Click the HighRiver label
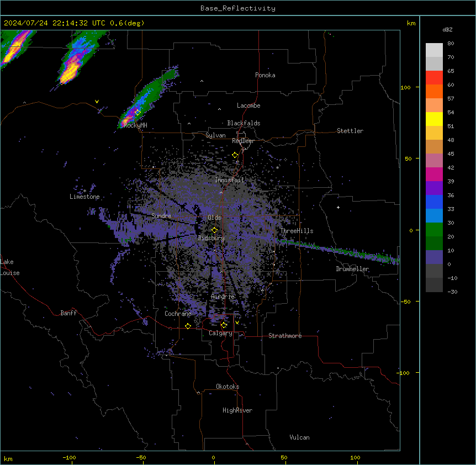The height and width of the screenshot is (465, 476). click(237, 410)
